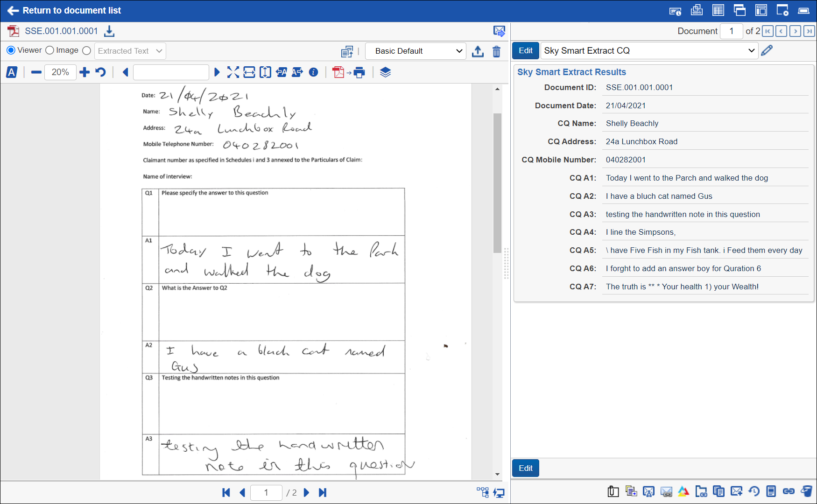
Task: Download the SSE.001.001.0001 document
Action: click(x=109, y=31)
